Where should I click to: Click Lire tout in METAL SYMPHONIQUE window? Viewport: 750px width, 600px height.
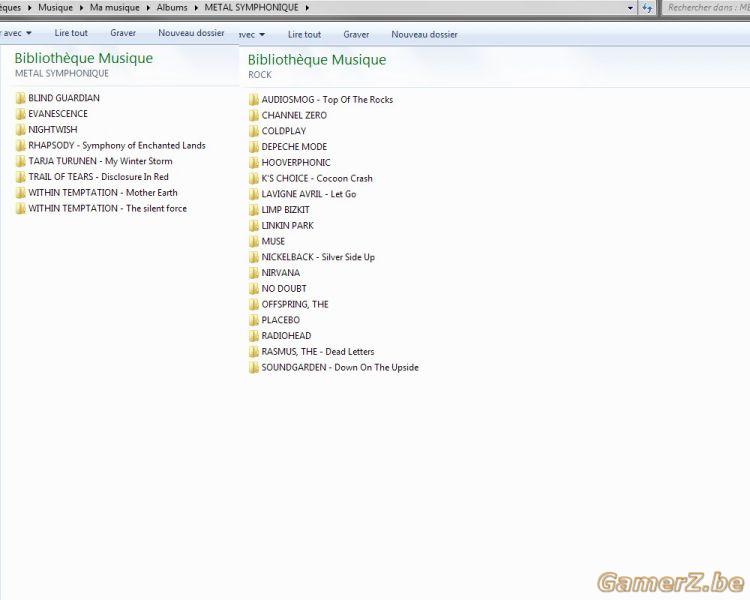tap(71, 33)
